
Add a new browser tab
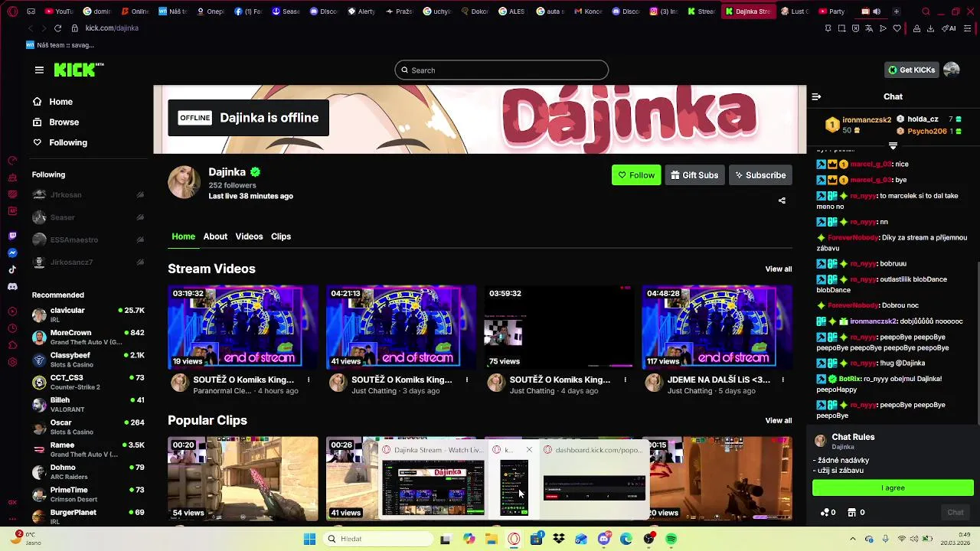pyautogui.click(x=896, y=11)
